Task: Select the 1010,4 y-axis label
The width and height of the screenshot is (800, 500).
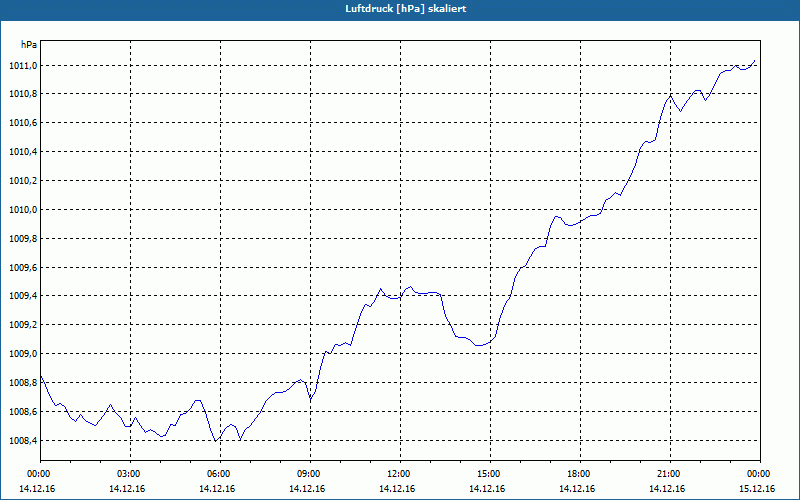Action: point(22,152)
